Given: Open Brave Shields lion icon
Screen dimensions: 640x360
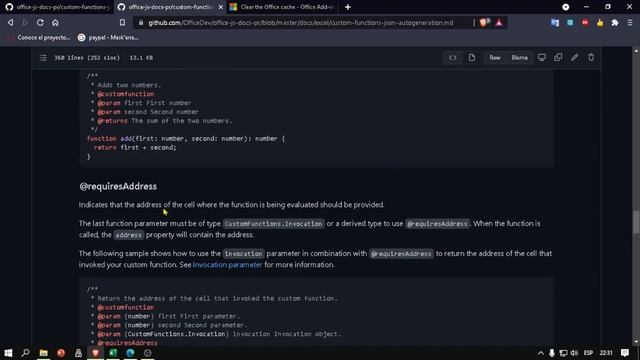Looking at the screenshot, I should [x=484, y=23].
